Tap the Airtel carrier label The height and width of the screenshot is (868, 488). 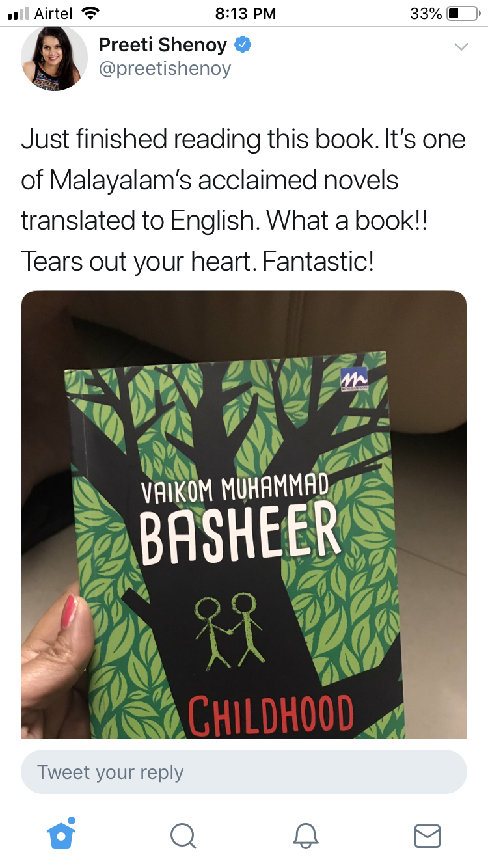pos(53,13)
